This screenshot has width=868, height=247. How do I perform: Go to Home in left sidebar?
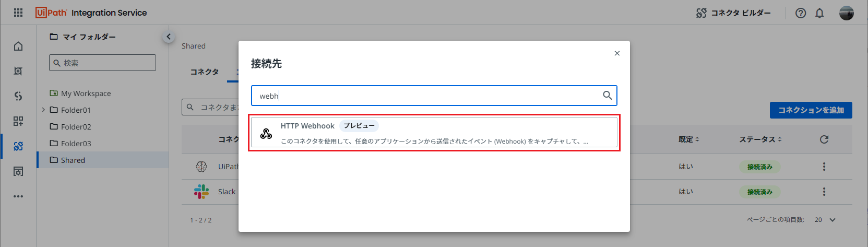coord(18,46)
